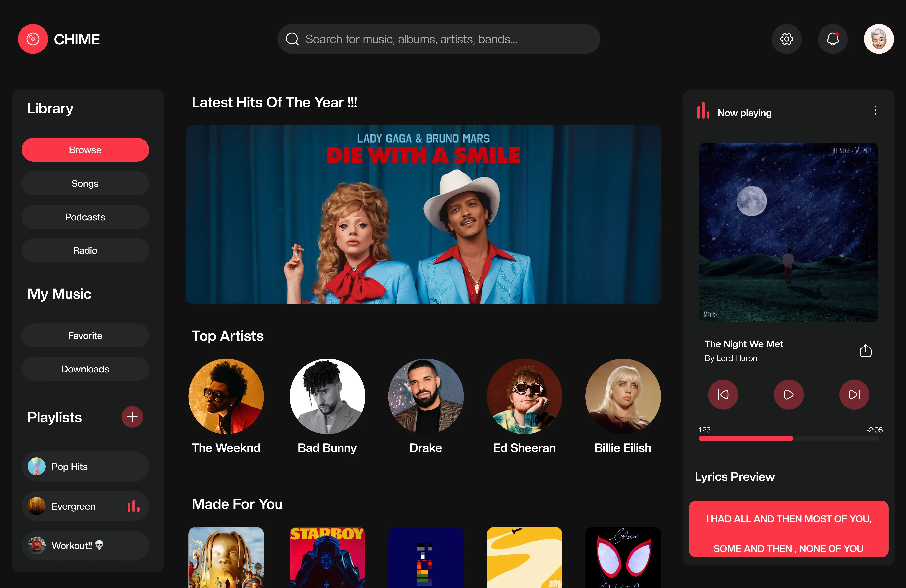Open the red lyrics preview card

click(x=788, y=529)
